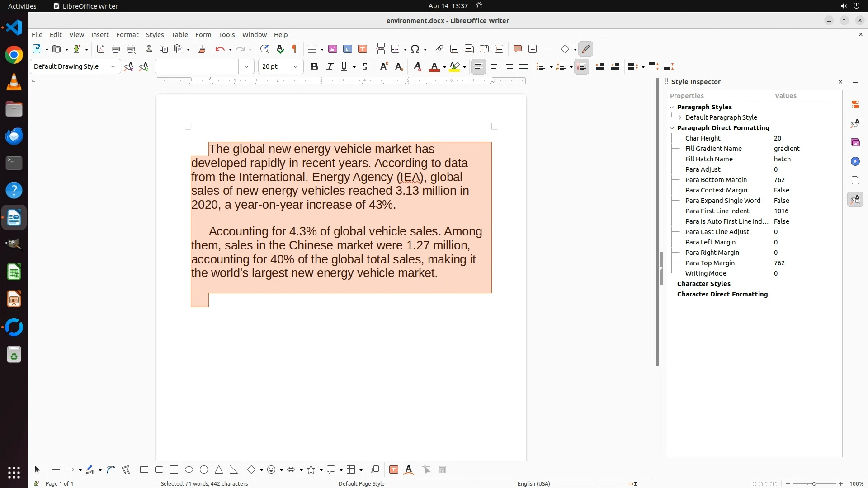Toggle Draw Functions toolbar button

(x=585, y=49)
